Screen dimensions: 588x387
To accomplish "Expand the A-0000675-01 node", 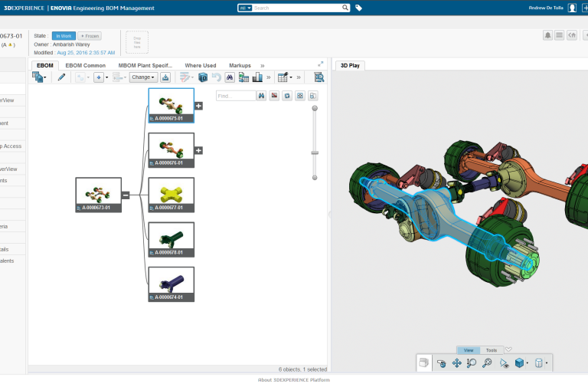I will click(x=198, y=106).
